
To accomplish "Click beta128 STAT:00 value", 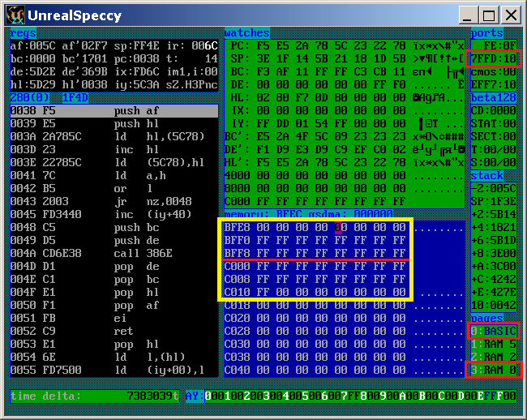I will point(494,123).
